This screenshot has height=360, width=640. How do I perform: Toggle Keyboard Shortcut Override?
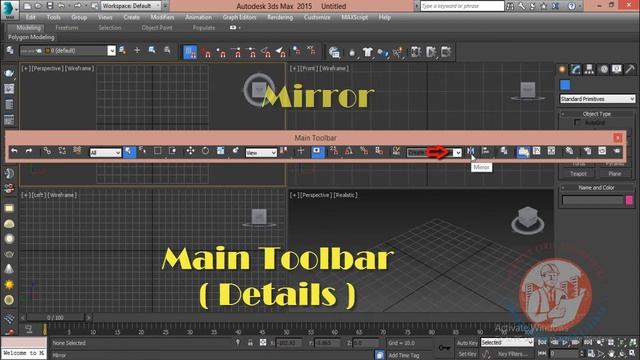[x=317, y=151]
